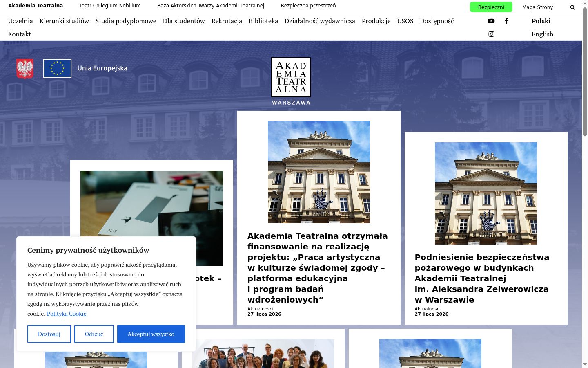The image size is (588, 368).
Task: Click Aktualności under bezpieczeństwa pożarowego article
Action: [x=428, y=309]
